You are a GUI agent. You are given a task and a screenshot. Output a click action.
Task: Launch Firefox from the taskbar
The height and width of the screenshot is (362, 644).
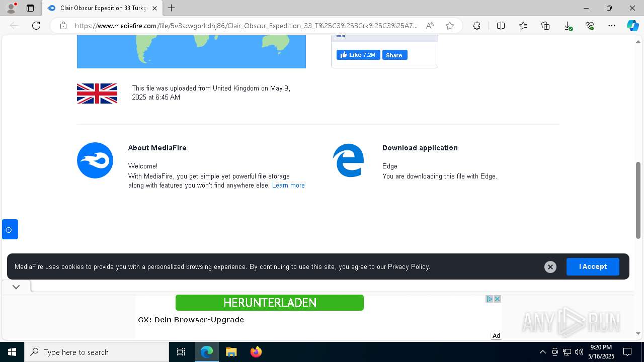click(x=256, y=352)
